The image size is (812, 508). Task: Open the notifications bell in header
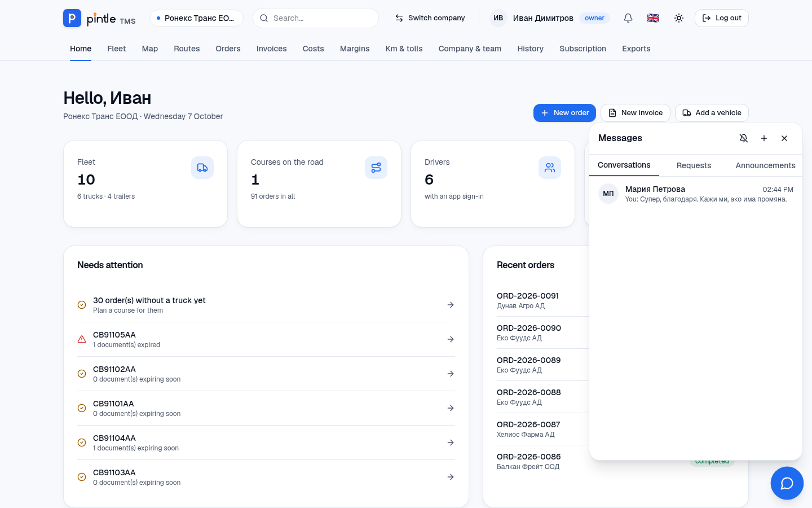point(628,18)
